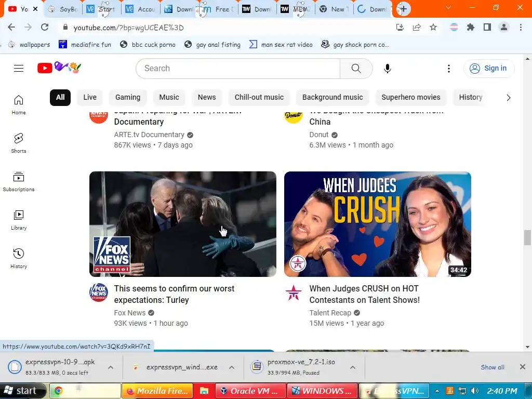Viewport: 532px width, 399px height.
Task: Bookmark this page with star icon
Action: coord(433,27)
